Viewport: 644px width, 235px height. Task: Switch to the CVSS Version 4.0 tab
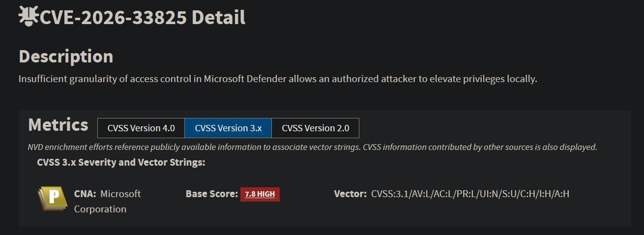(x=141, y=128)
